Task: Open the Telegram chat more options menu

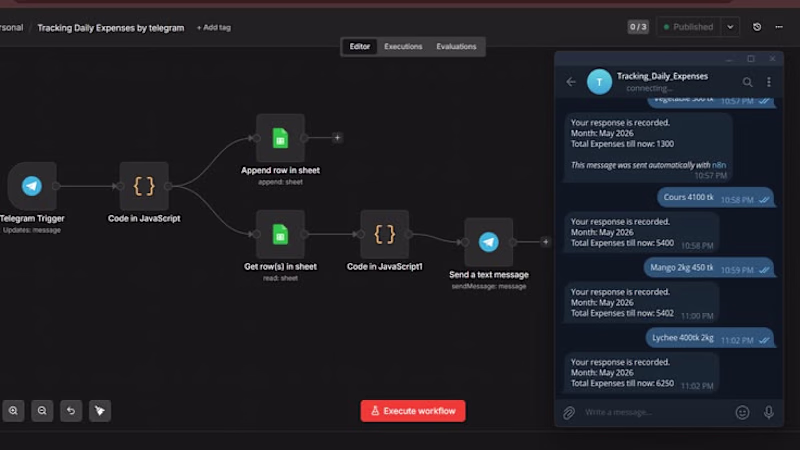Action: pyautogui.click(x=769, y=82)
